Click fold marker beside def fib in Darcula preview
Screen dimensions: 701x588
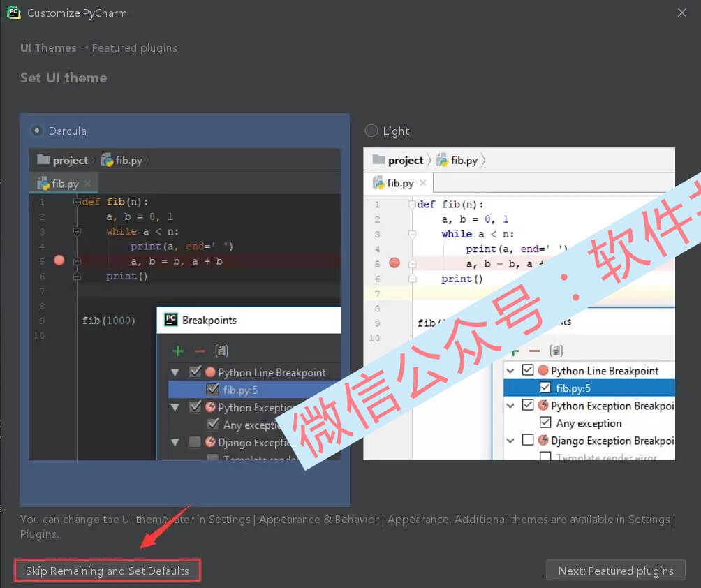(76, 202)
